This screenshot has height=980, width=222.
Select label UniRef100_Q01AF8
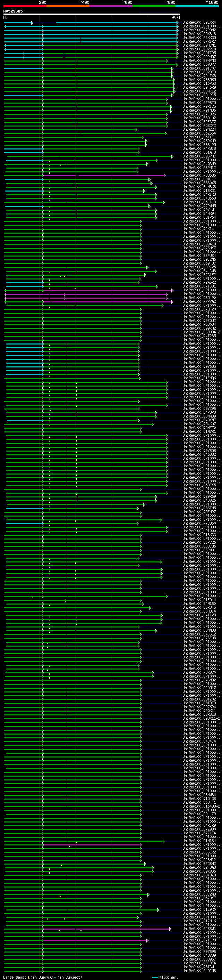point(199,153)
